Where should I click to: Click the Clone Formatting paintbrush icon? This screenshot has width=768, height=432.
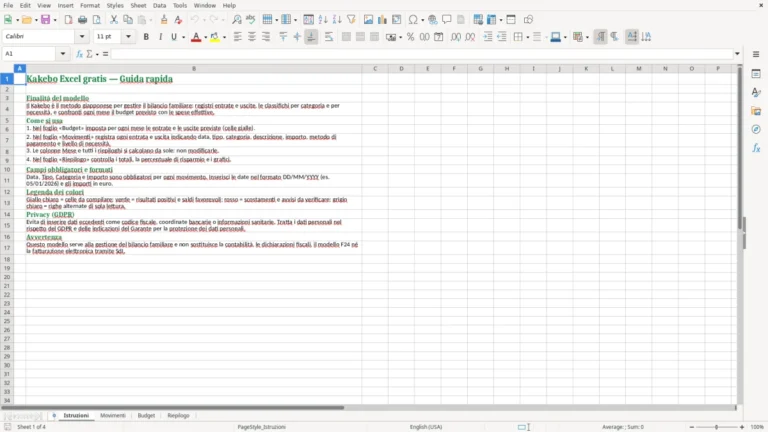coord(164,20)
